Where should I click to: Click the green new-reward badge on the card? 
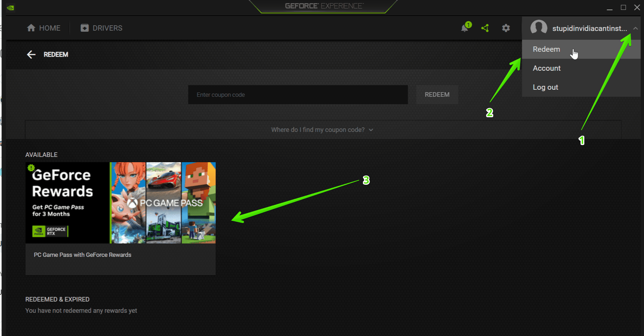pos(31,168)
